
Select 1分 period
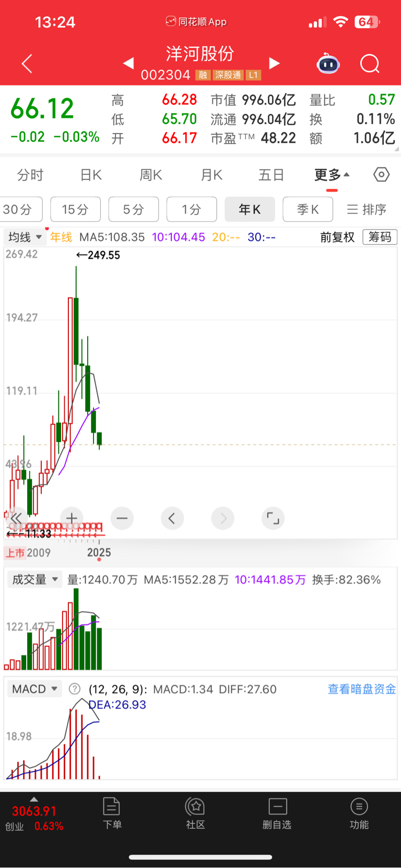tap(192, 209)
